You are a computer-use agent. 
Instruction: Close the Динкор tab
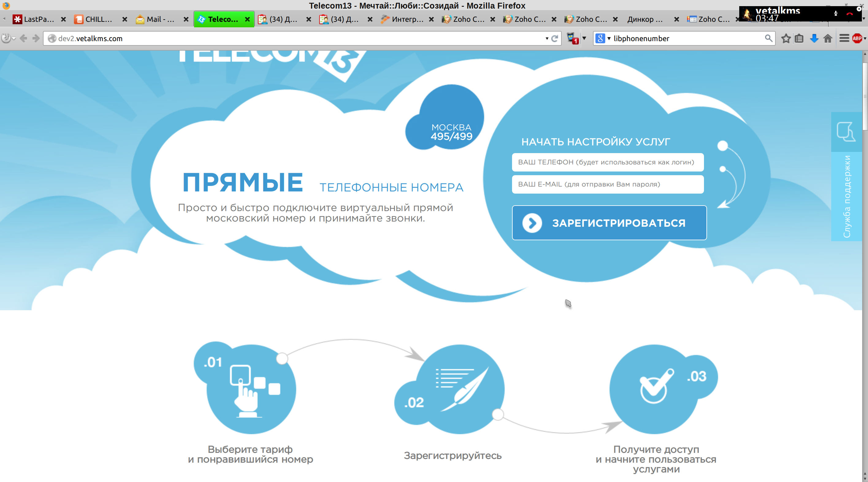point(677,19)
